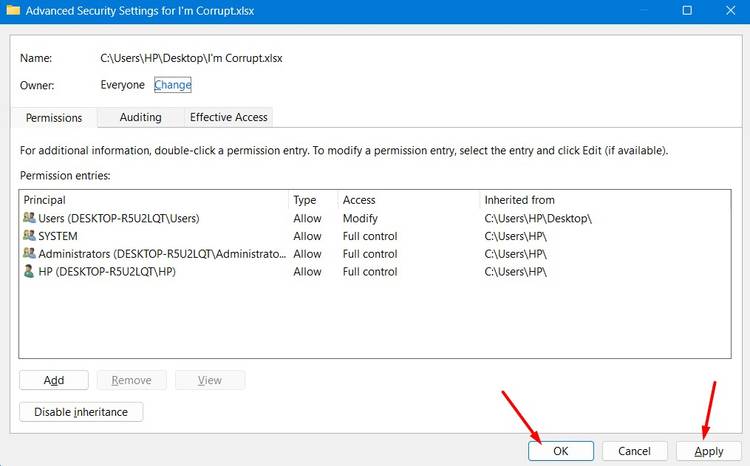Maximize the Advanced Security Settings window
This screenshot has height=466, width=750.
point(687,10)
